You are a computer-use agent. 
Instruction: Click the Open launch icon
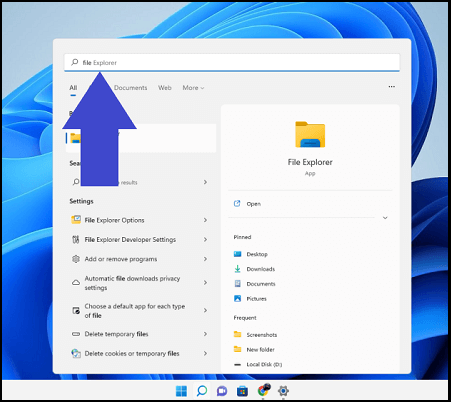[x=237, y=204]
